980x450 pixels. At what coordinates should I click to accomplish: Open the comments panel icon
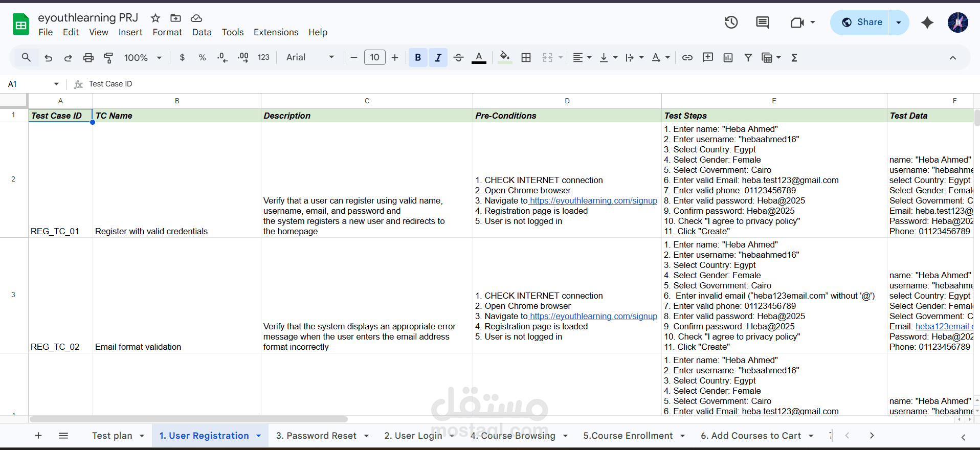coord(762,22)
